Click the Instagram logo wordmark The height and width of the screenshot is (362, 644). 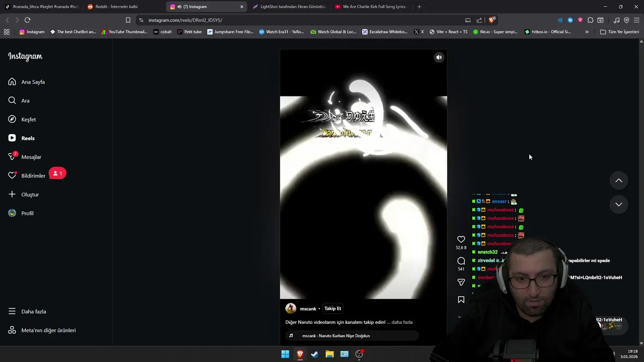(25, 56)
